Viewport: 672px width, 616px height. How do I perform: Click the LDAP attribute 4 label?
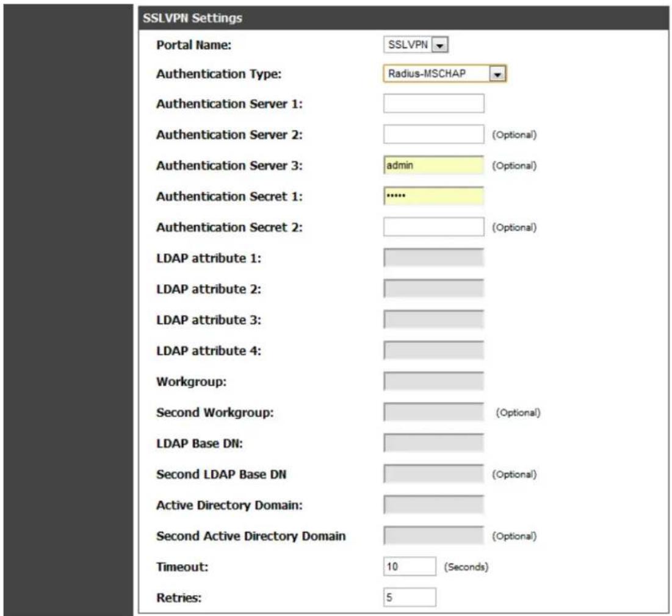[x=209, y=351]
